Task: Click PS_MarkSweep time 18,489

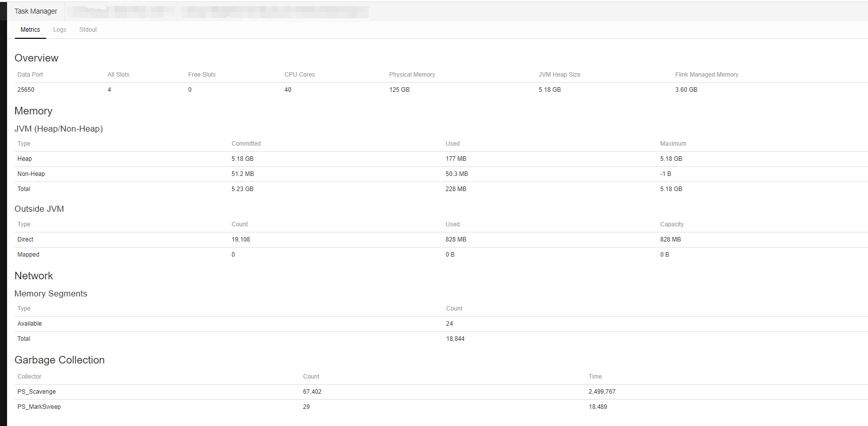Action: click(x=598, y=407)
